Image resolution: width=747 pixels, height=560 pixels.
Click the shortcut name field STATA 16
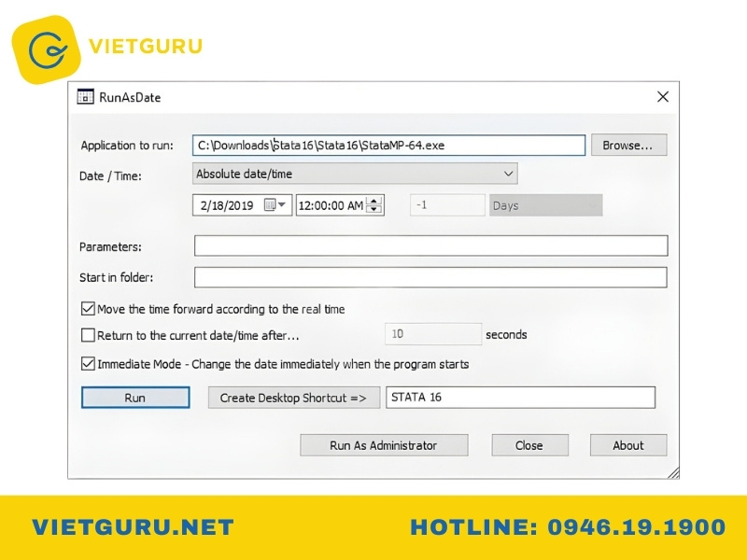tap(520, 398)
